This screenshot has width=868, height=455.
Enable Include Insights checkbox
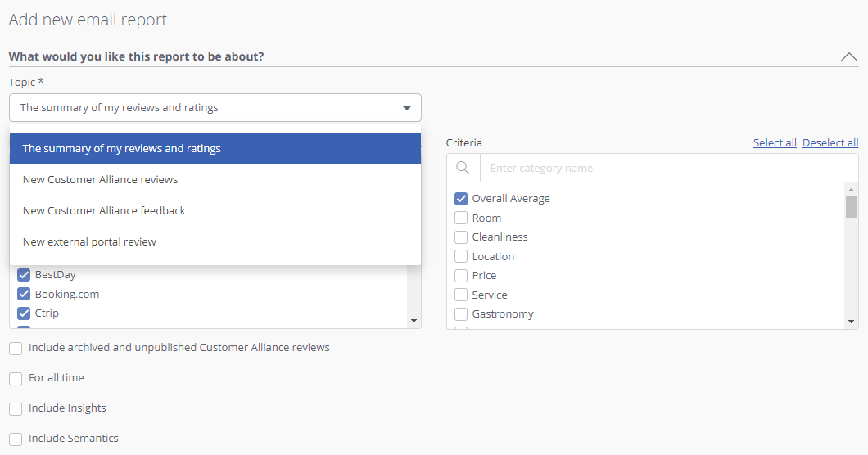[x=16, y=408]
